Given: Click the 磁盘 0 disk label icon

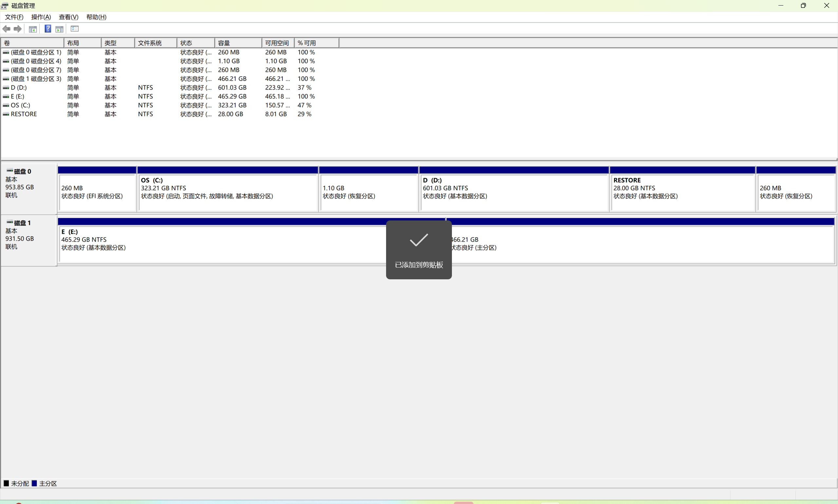Looking at the screenshot, I should (x=10, y=171).
